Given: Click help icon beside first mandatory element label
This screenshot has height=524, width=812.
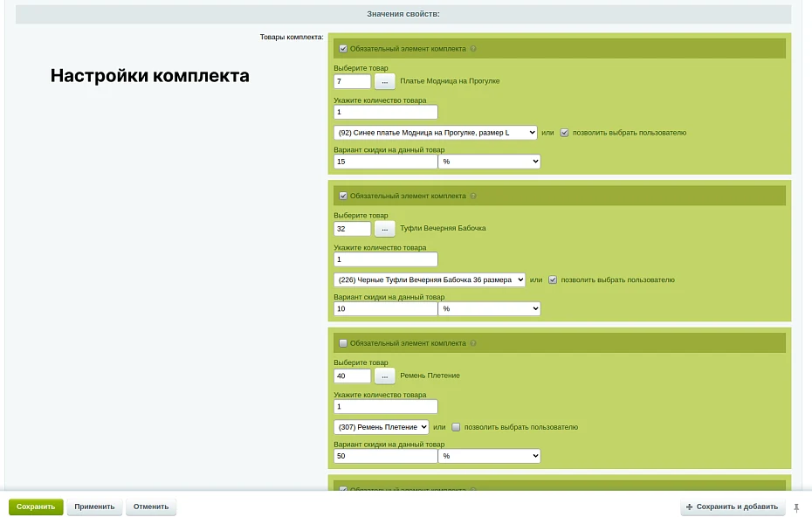Looking at the screenshot, I should (x=473, y=49).
